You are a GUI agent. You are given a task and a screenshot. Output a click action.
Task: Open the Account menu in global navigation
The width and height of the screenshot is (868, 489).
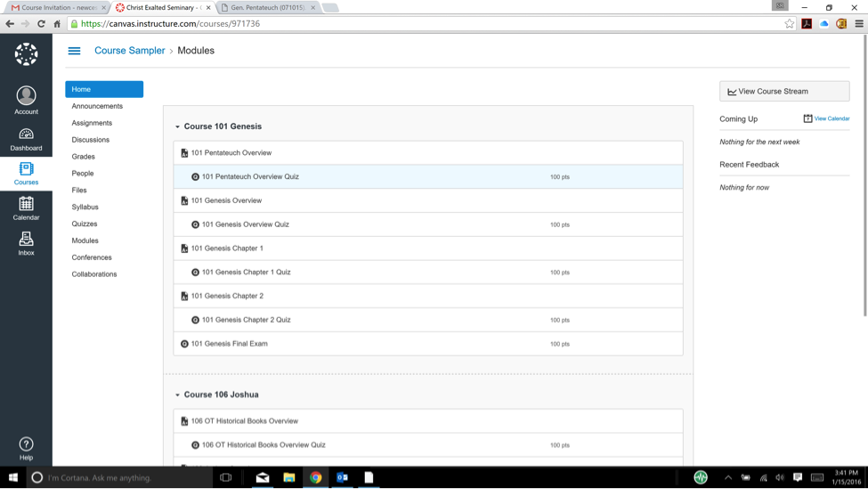(x=26, y=101)
